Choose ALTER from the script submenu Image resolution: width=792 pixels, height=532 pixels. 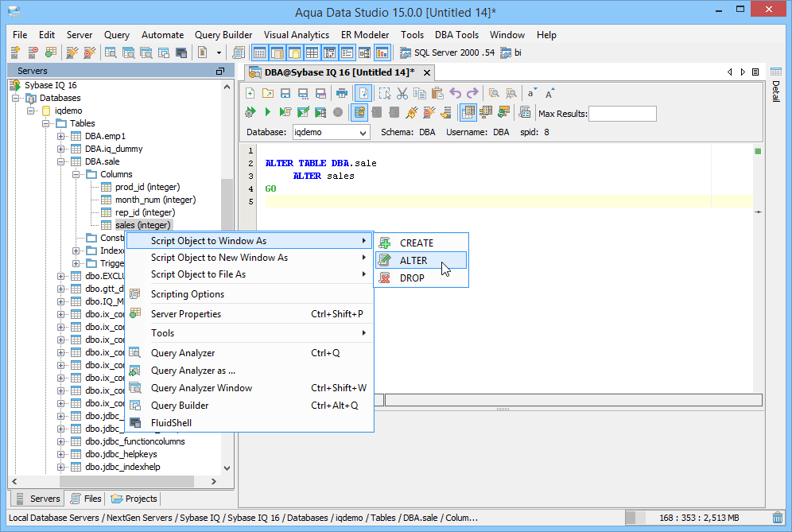[421, 260]
